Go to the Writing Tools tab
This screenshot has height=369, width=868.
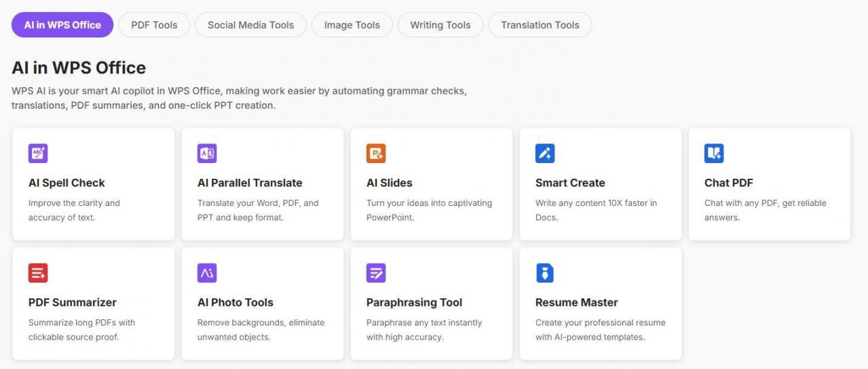pos(440,25)
